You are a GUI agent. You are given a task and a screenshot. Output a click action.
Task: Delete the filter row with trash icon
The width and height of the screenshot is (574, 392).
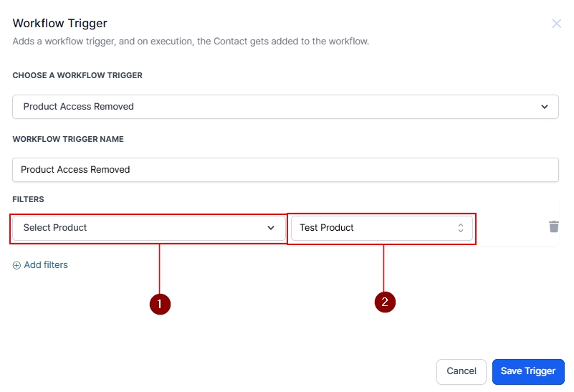[x=553, y=226]
